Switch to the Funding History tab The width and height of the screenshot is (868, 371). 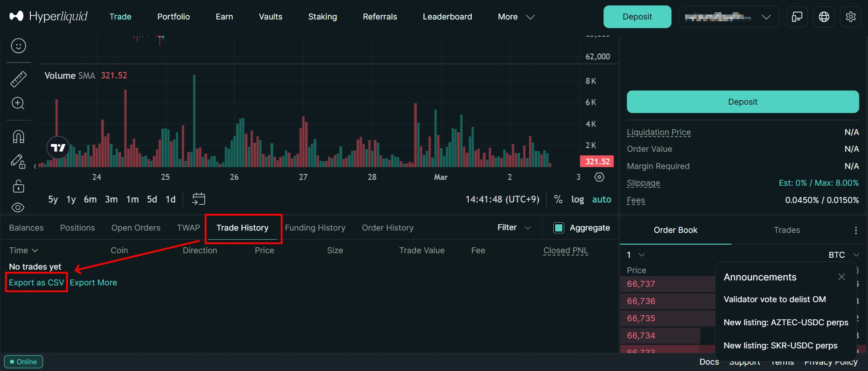click(x=315, y=228)
